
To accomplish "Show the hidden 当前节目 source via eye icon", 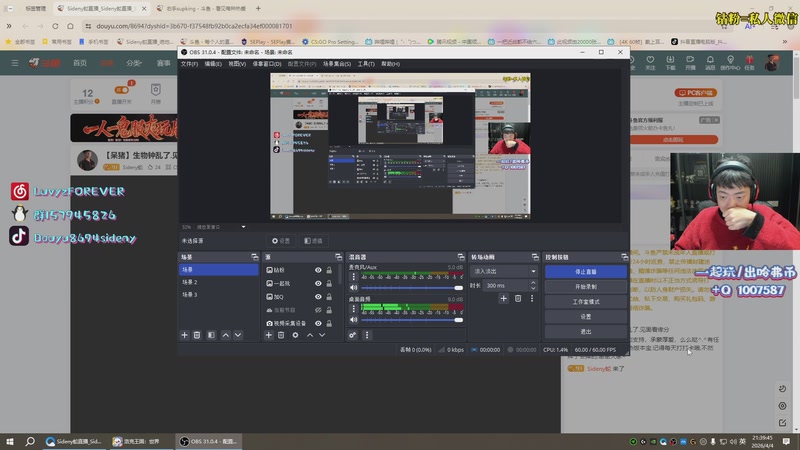I will [318, 310].
